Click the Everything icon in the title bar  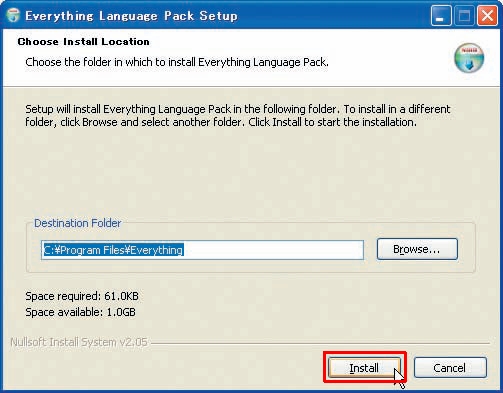tap(13, 15)
